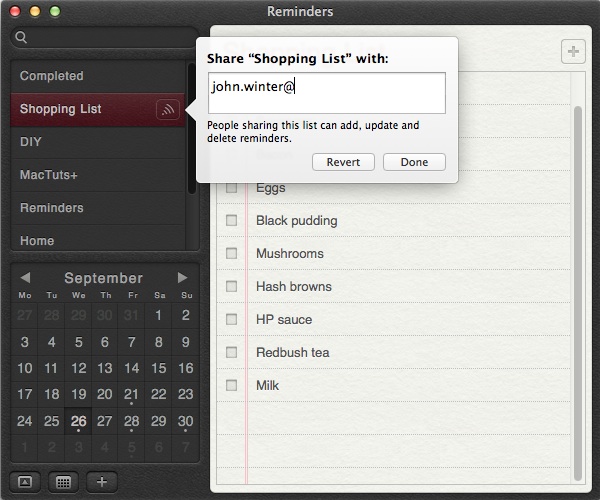This screenshot has height=500, width=600.
Task: Open the MacTuts+ list
Action: click(98, 175)
